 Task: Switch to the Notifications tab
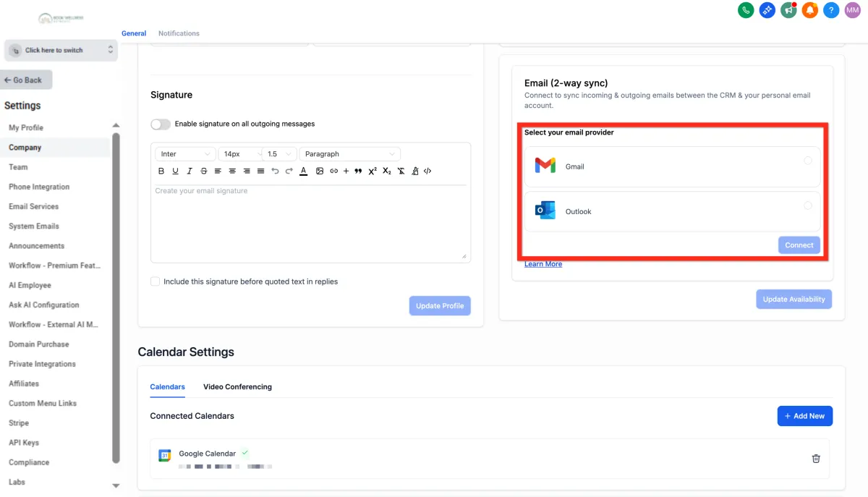click(179, 33)
